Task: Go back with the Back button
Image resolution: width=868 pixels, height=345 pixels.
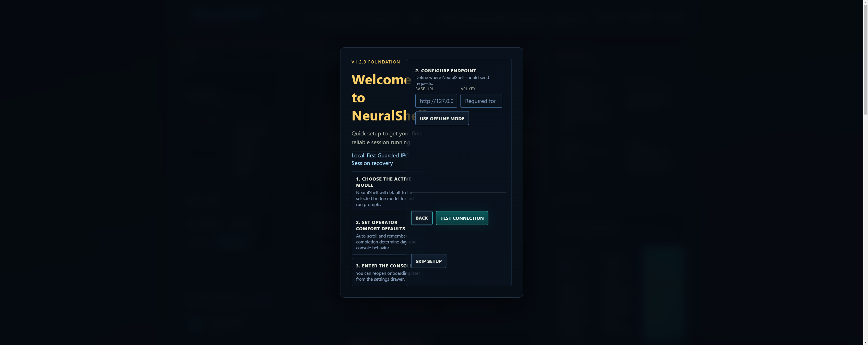Action: (x=422, y=218)
